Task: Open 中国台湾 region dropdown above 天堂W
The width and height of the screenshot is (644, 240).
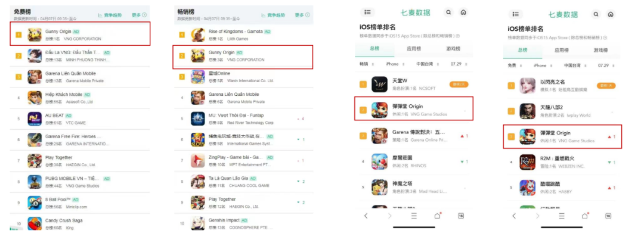Action: pyautogui.click(x=427, y=64)
